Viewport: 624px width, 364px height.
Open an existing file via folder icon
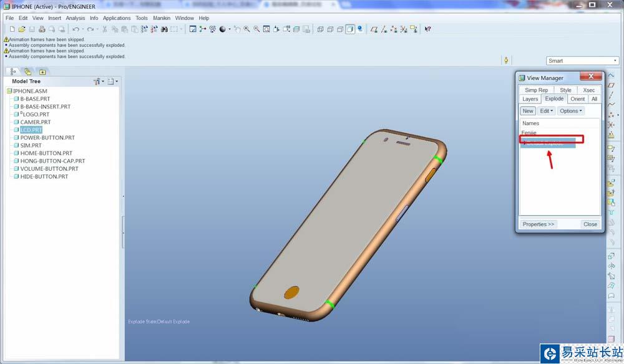[22, 29]
